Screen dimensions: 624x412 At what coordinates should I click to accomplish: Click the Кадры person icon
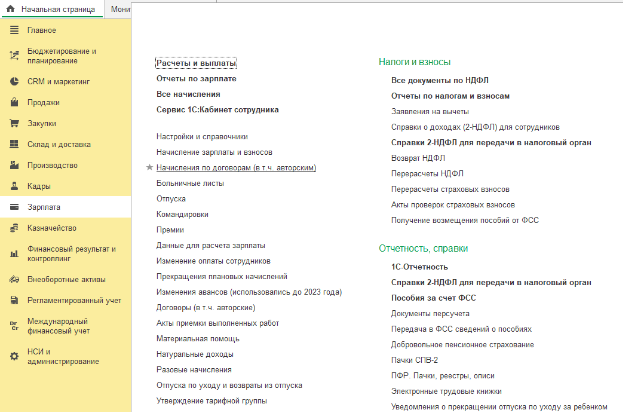[x=14, y=186]
